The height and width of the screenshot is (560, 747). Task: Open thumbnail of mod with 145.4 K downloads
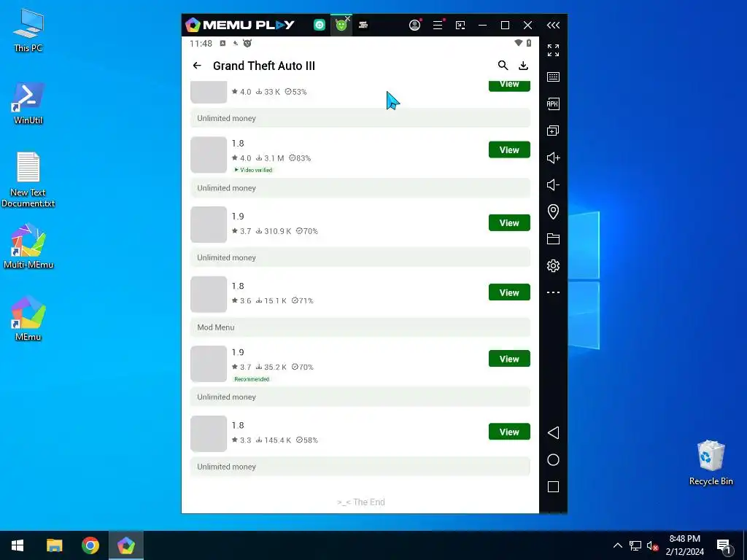(x=209, y=434)
